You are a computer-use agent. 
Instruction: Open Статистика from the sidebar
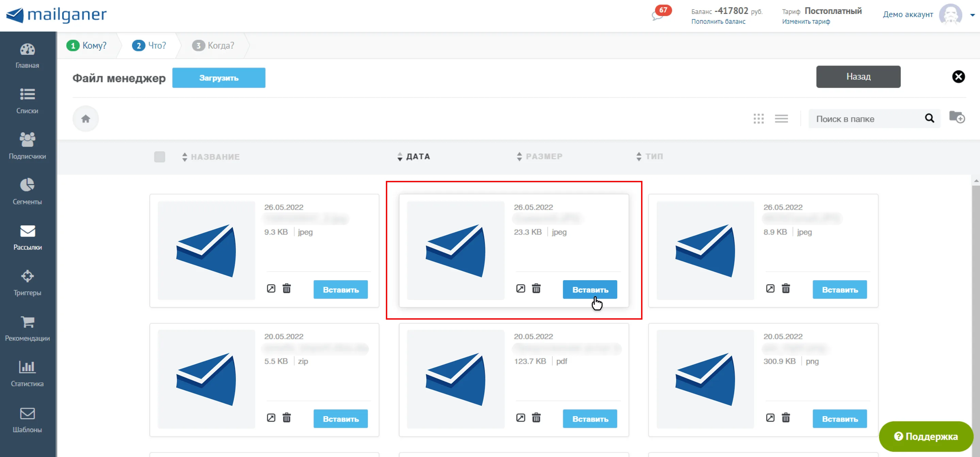27,374
